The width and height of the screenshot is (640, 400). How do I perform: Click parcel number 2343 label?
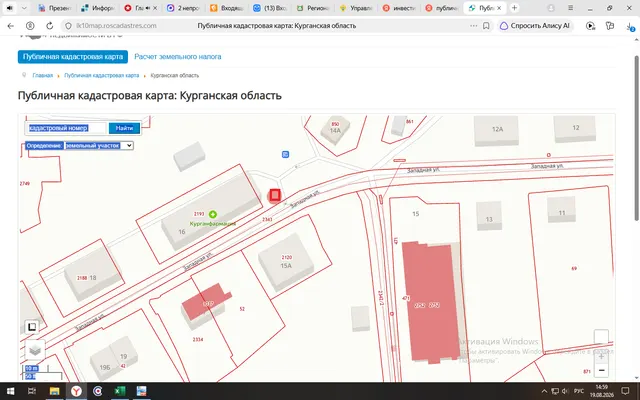pyautogui.click(x=267, y=220)
